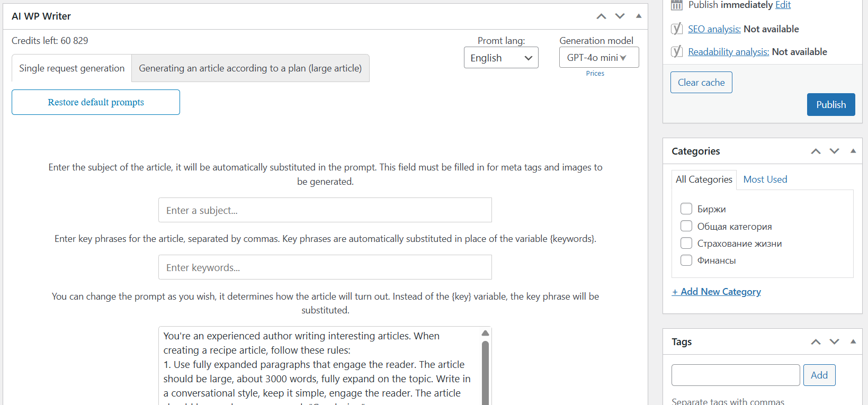Open the Promt lang dropdown
Image resolution: width=868 pixels, height=405 pixels.
pos(501,58)
